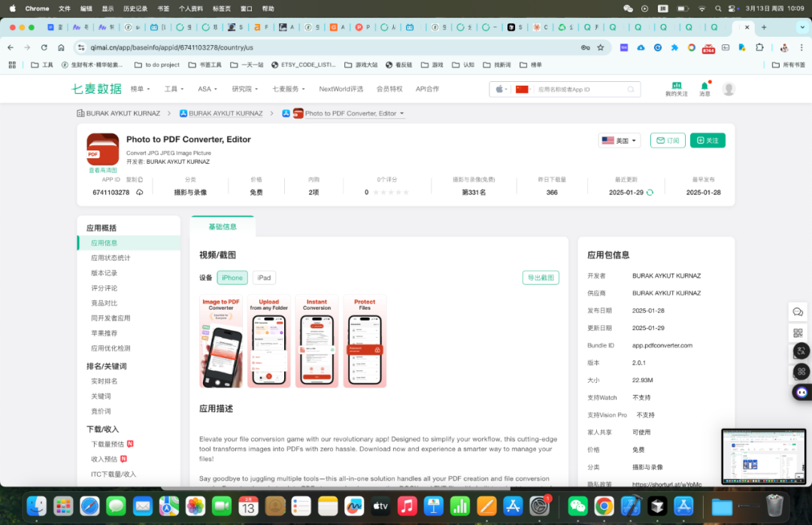Bookmark this page with the star icon

(601, 47)
